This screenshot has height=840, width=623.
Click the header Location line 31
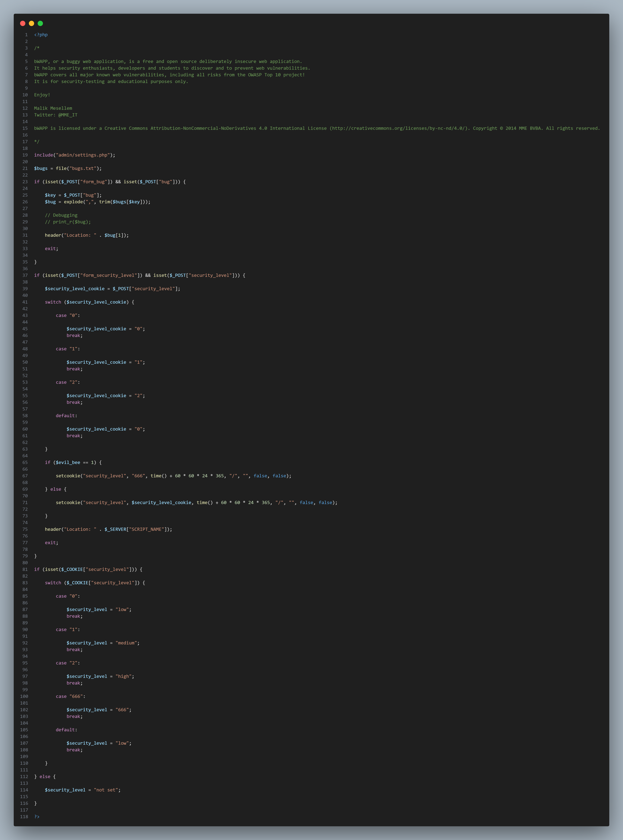(x=87, y=235)
